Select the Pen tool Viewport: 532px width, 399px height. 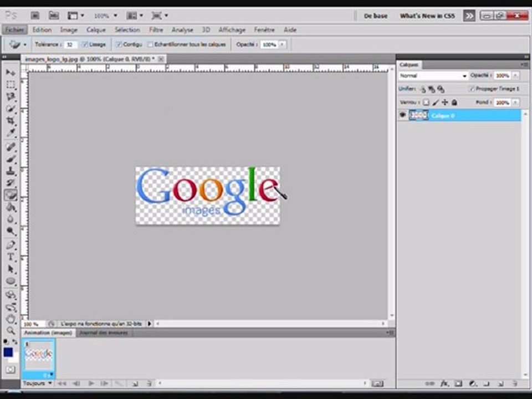click(x=11, y=245)
